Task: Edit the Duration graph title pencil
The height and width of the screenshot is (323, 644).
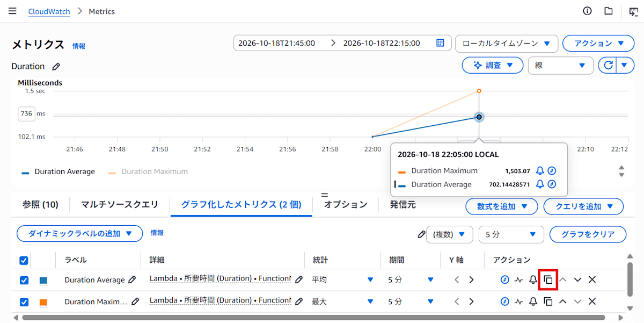Action: [x=56, y=67]
